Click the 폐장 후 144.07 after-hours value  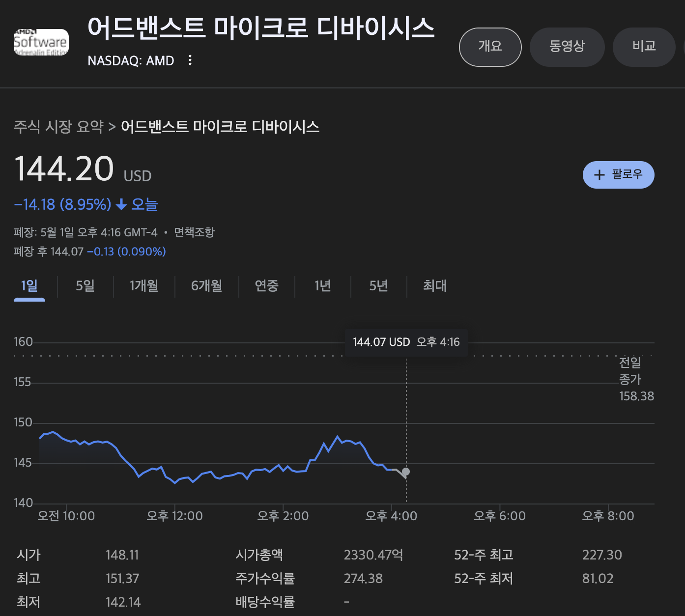pyautogui.click(x=49, y=252)
